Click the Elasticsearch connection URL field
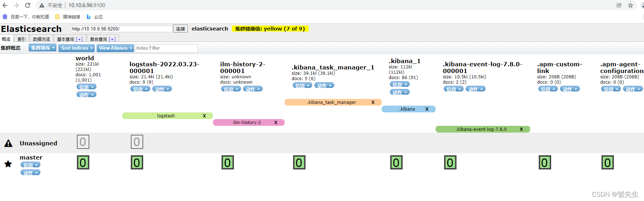The height and width of the screenshot is (201, 644). (122, 29)
